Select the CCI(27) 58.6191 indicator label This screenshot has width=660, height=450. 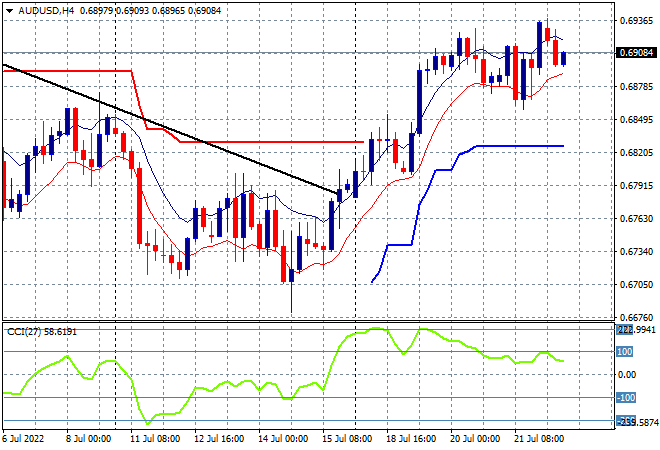(x=42, y=332)
